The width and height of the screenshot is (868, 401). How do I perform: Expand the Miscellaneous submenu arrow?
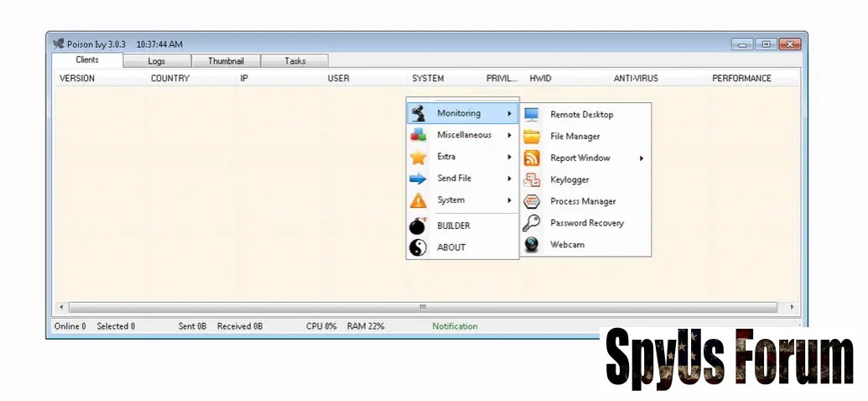(x=509, y=135)
